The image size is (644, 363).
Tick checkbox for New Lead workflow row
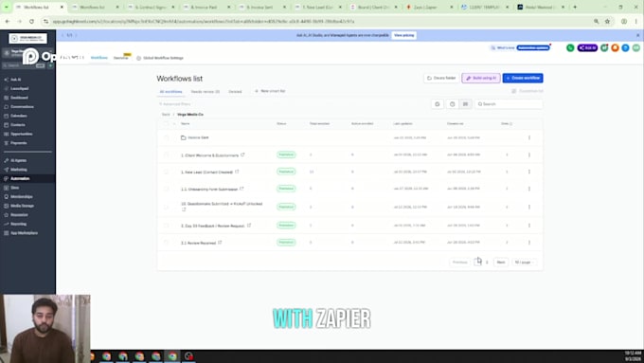[166, 172]
